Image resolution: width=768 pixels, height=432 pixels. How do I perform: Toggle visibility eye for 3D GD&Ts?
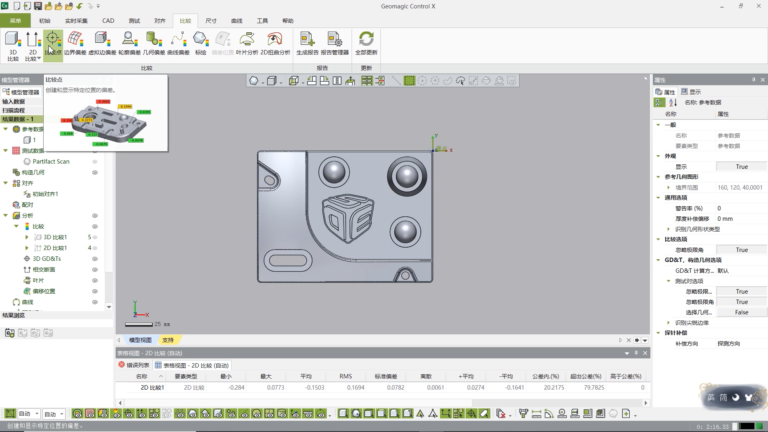(x=95, y=259)
